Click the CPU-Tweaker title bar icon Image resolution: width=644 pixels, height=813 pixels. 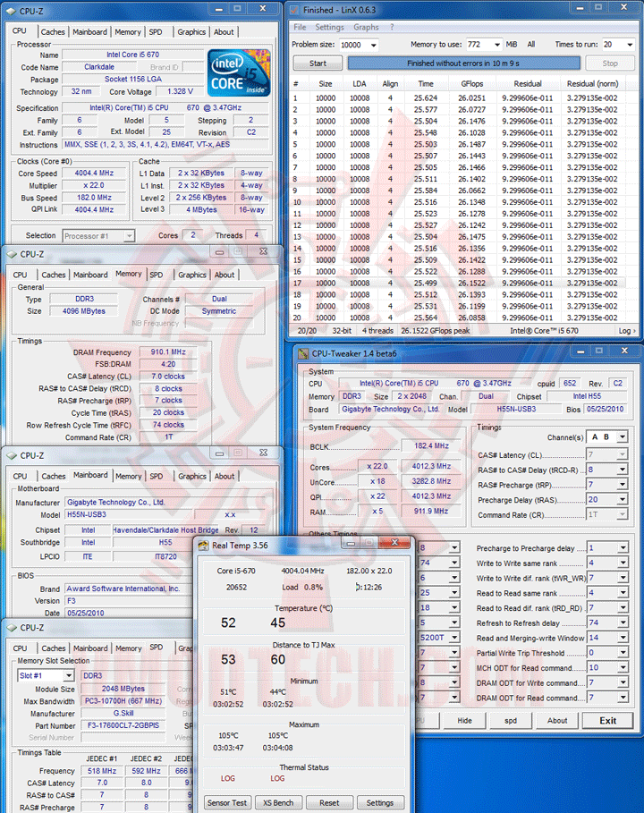coord(303,353)
